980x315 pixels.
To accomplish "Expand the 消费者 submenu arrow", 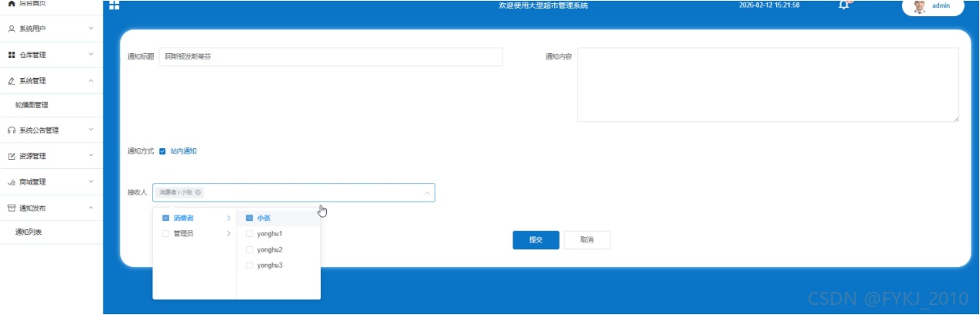I will 228,218.
